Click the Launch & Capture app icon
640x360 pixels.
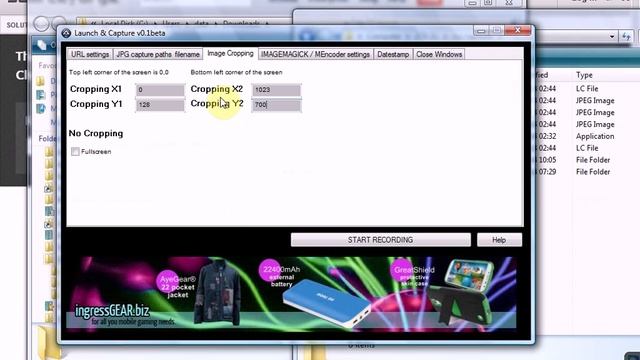point(66,33)
